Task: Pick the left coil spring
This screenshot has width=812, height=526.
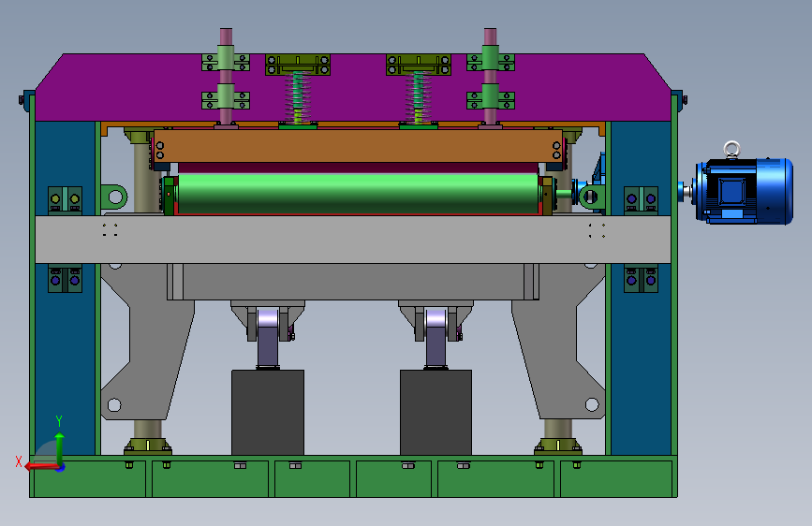Action: click(x=297, y=98)
